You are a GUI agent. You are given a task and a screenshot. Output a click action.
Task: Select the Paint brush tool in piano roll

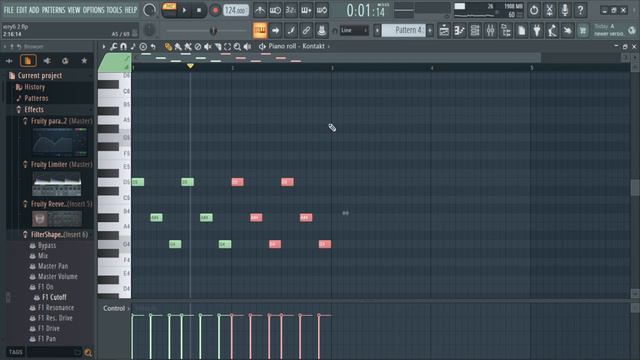point(178,47)
